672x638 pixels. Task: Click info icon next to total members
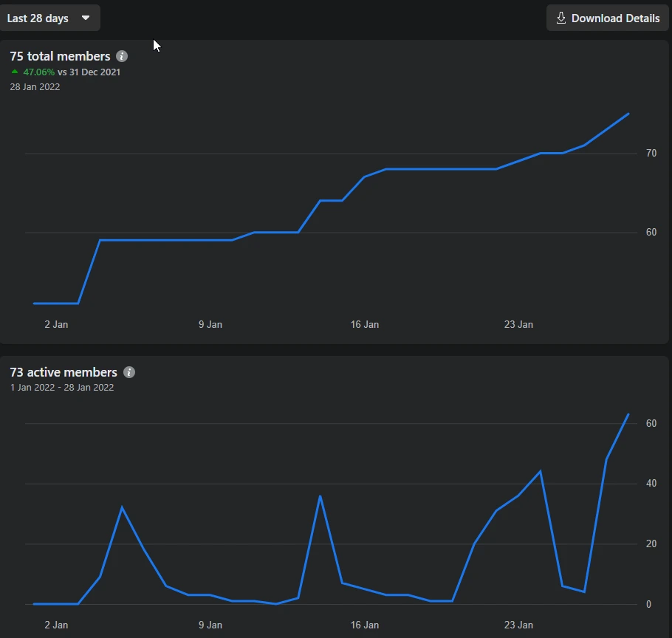point(122,56)
